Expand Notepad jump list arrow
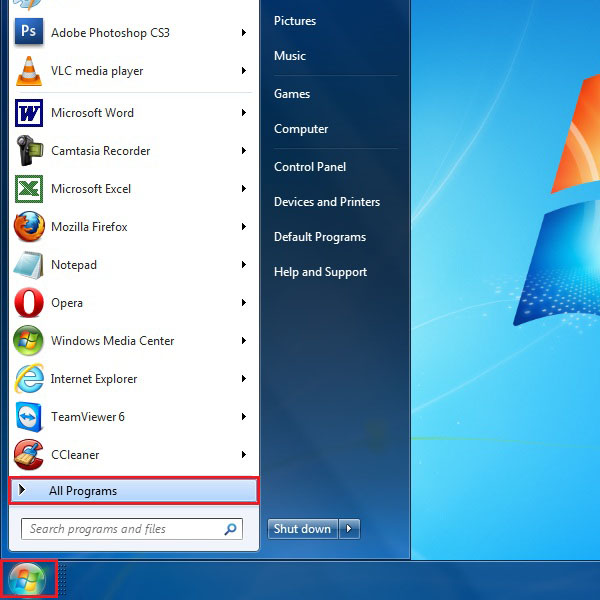 coord(244,264)
